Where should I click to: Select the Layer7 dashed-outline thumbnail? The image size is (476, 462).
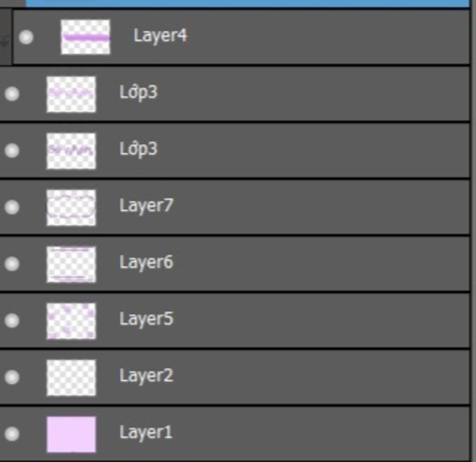tap(71, 207)
